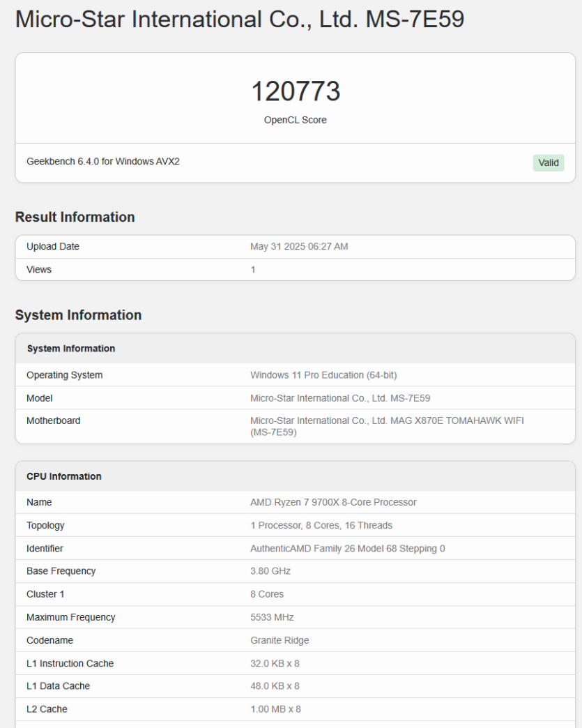Viewport: 582px width, 728px height.
Task: Click the Codename row label
Action: click(x=49, y=640)
